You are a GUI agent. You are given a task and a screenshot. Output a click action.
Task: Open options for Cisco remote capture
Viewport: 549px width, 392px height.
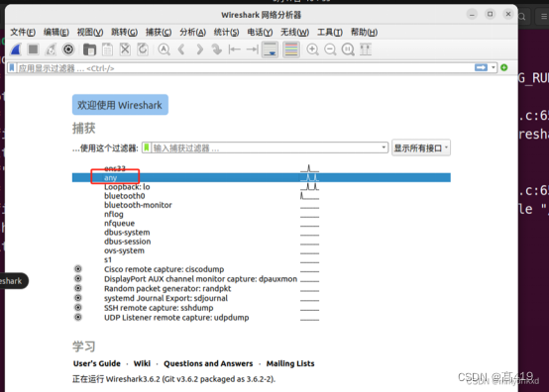(x=78, y=269)
